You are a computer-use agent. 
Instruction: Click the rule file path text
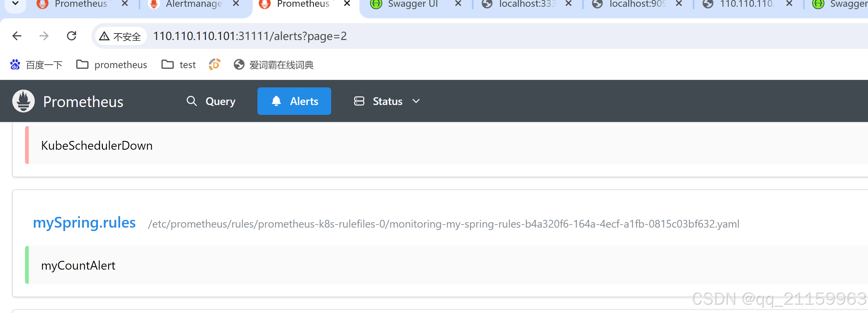[x=443, y=224]
